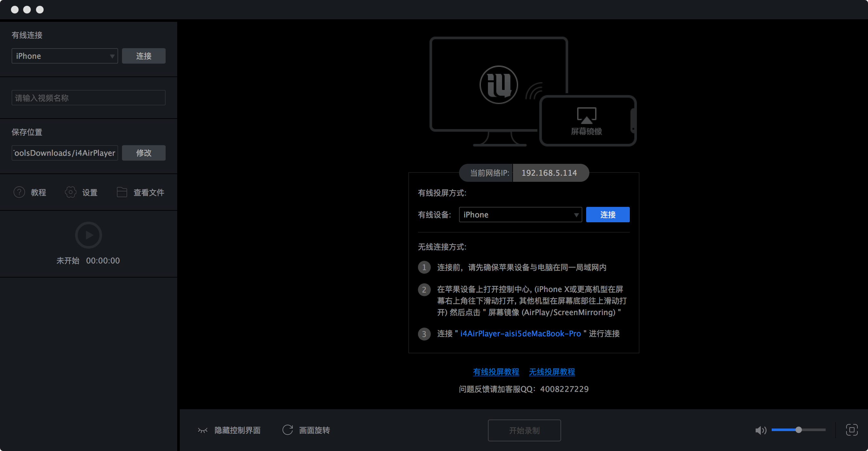
Task: Click the screen mirroring AirPlay icon
Action: click(x=587, y=116)
